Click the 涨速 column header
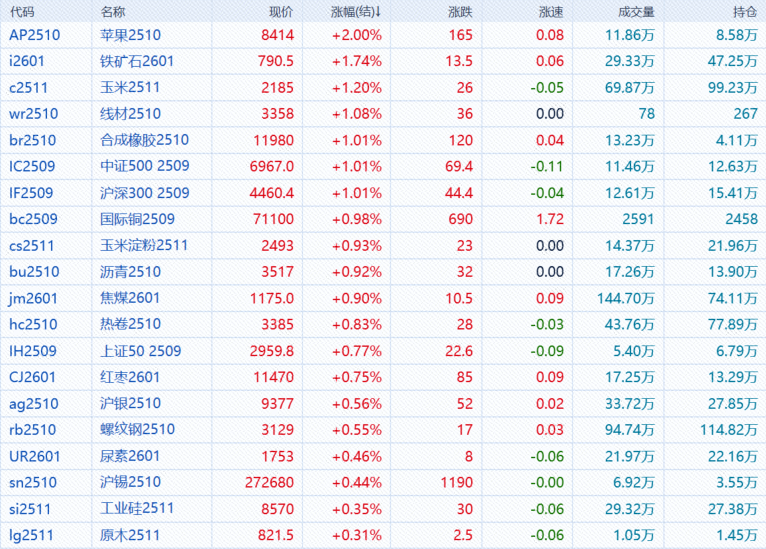The height and width of the screenshot is (549, 766). tap(550, 12)
